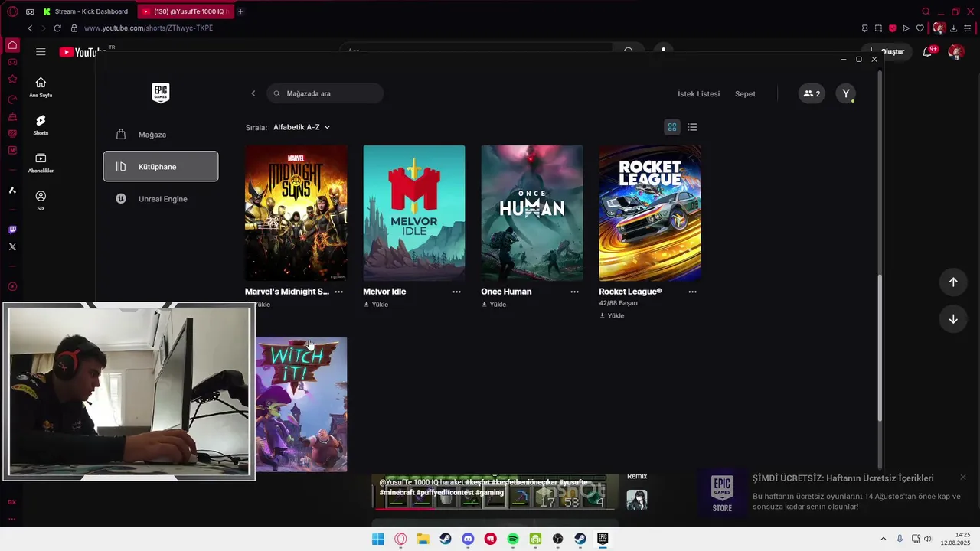
Task: Click the Epic launcher vertical scrollbar
Action: (x=880, y=348)
